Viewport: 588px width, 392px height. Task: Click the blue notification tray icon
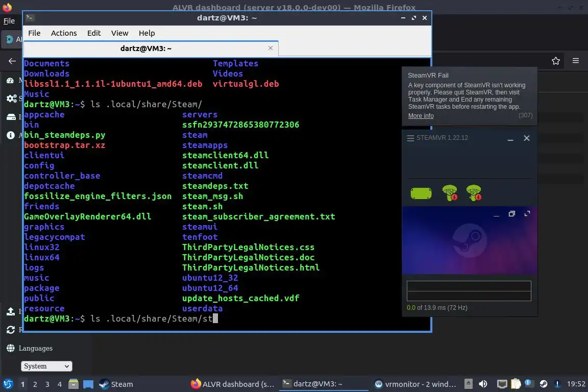coord(528,382)
